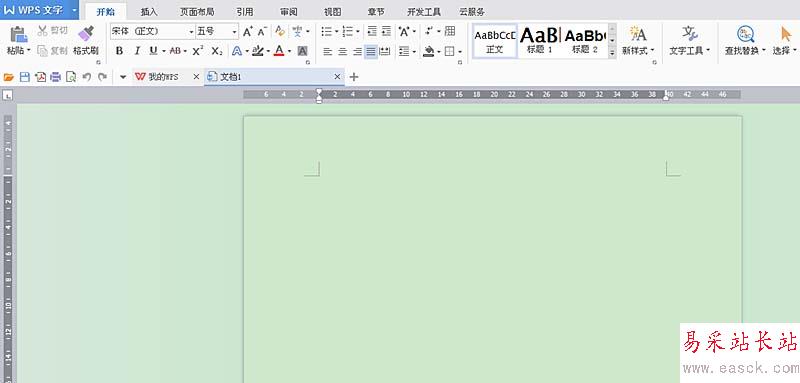Image resolution: width=800 pixels, height=383 pixels.
Task: Click the Copy (复制) button
Action: pos(53,50)
